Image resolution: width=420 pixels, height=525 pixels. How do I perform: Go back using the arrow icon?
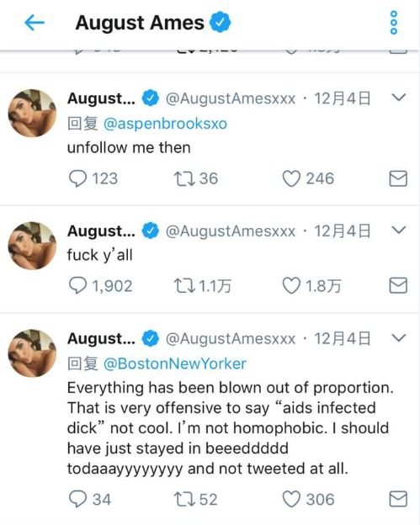[35, 23]
